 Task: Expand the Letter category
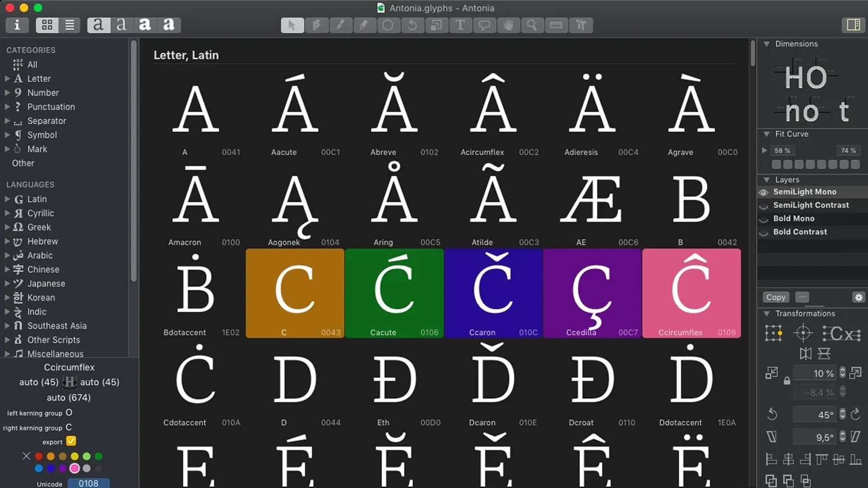pos(7,78)
